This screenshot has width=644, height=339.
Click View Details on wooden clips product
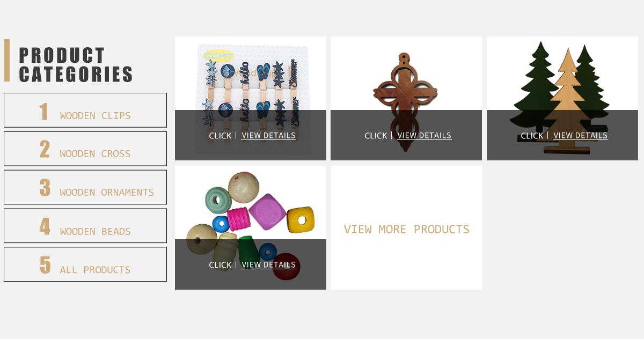click(268, 135)
